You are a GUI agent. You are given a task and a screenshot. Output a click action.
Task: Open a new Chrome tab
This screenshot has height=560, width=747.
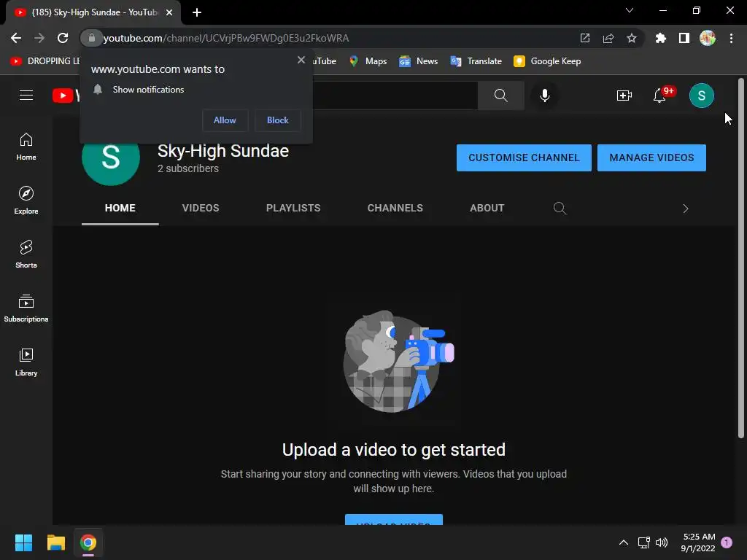[x=197, y=12]
